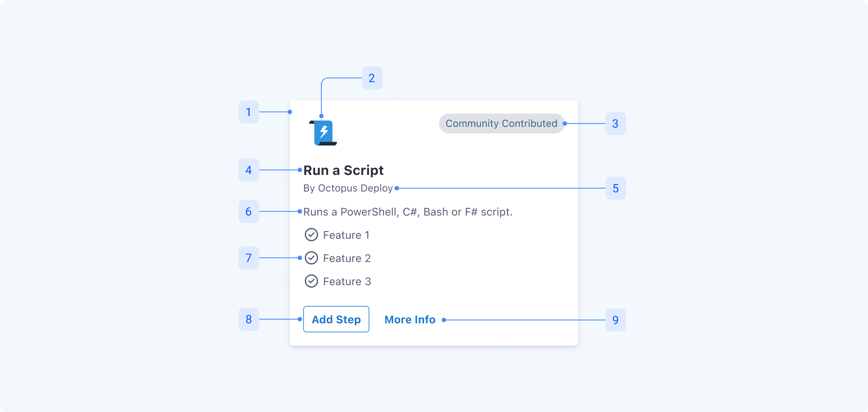The width and height of the screenshot is (868, 412).
Task: Click the PowerShell script description text
Action: (407, 212)
